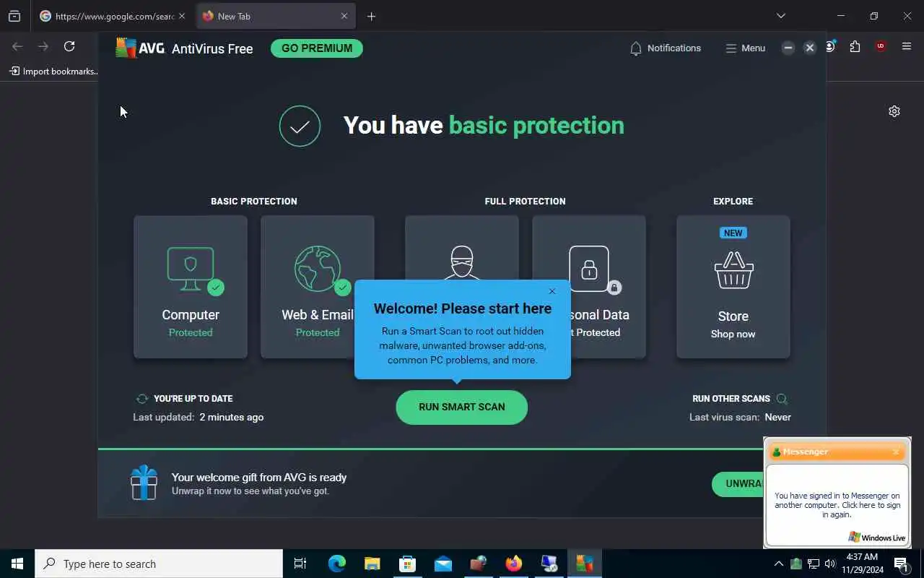Open File Explorer from the taskbar
The image size is (924, 578).
coord(372,564)
